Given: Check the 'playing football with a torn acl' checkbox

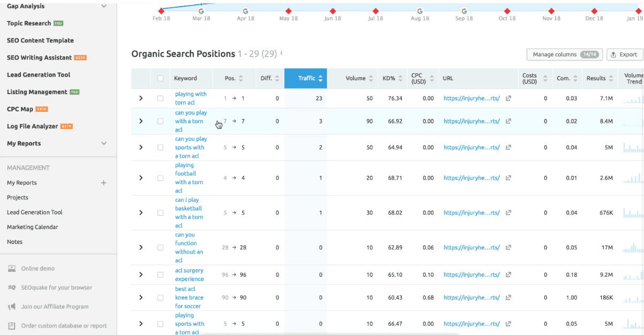Looking at the screenshot, I should coord(160,178).
